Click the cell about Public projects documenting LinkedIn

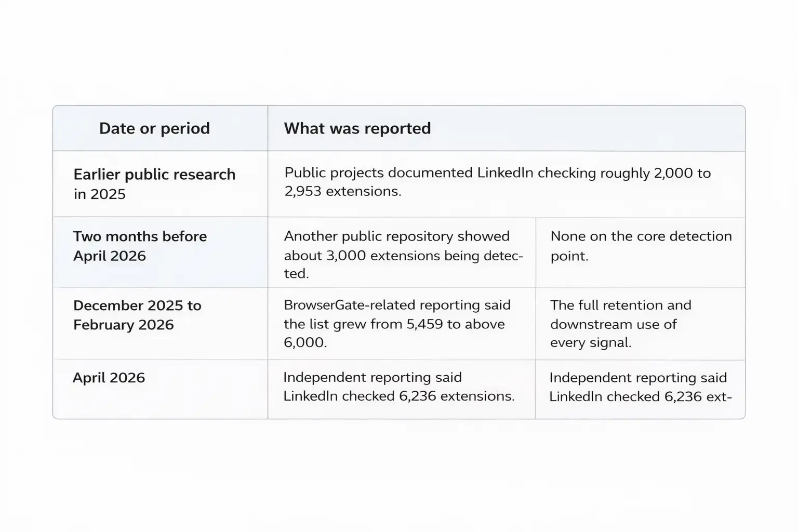point(497,182)
